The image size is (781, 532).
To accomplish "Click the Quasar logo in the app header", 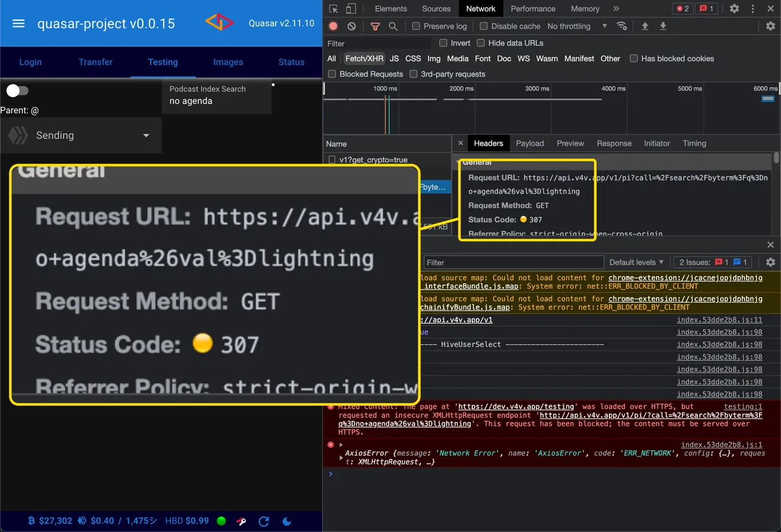I will [219, 23].
